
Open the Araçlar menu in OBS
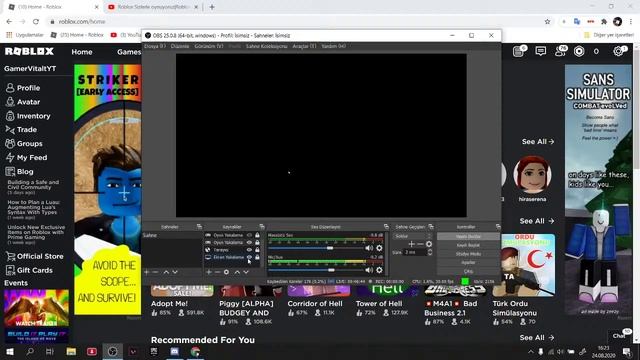[304, 46]
